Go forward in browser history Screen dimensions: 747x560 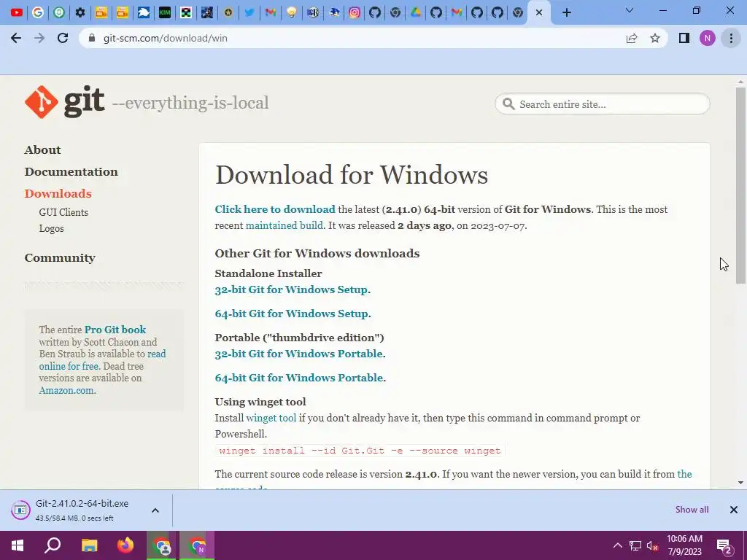point(39,38)
